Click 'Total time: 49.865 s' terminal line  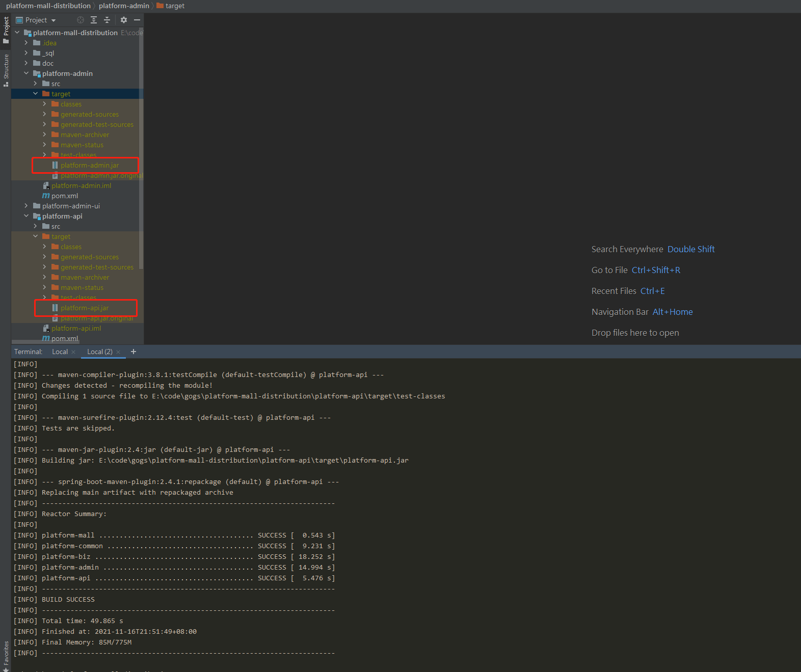click(x=83, y=621)
